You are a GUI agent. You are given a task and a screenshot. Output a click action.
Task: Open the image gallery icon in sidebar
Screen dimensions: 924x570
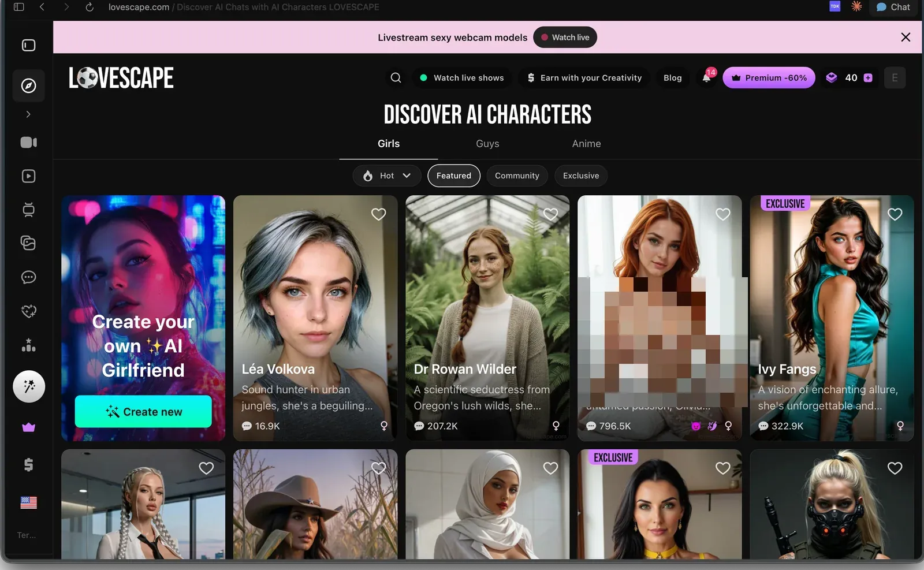(28, 243)
